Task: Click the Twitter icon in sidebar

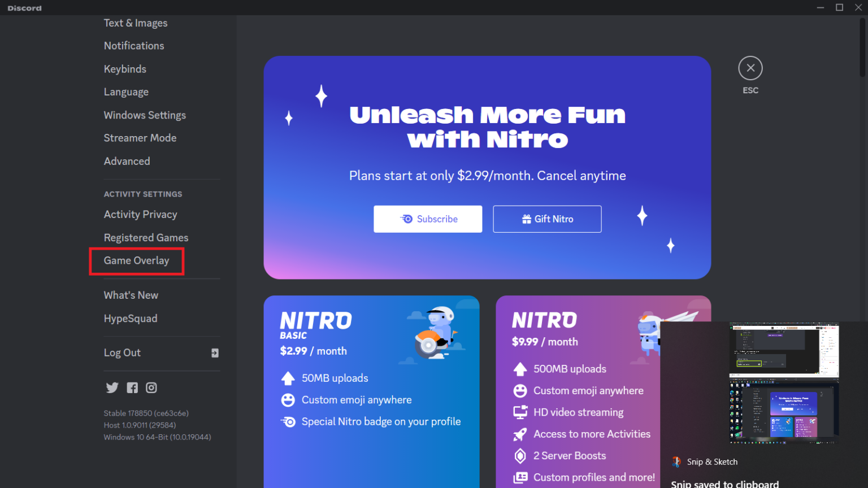Action: (112, 387)
